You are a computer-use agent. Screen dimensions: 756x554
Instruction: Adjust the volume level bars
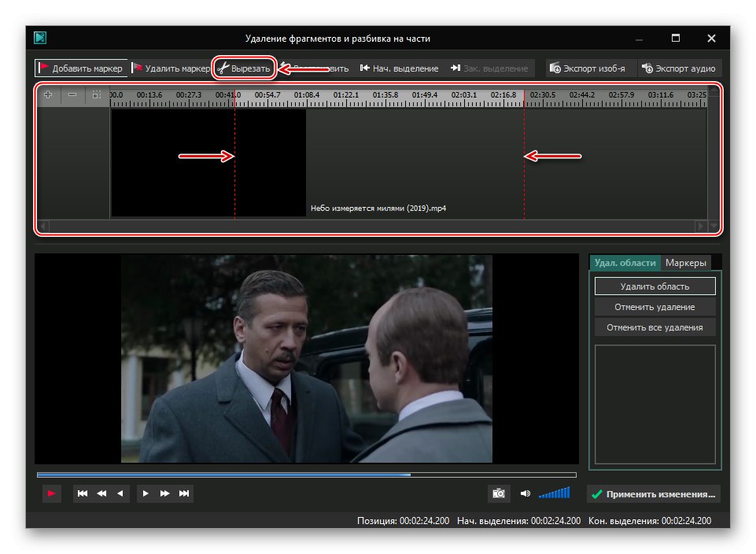point(553,493)
